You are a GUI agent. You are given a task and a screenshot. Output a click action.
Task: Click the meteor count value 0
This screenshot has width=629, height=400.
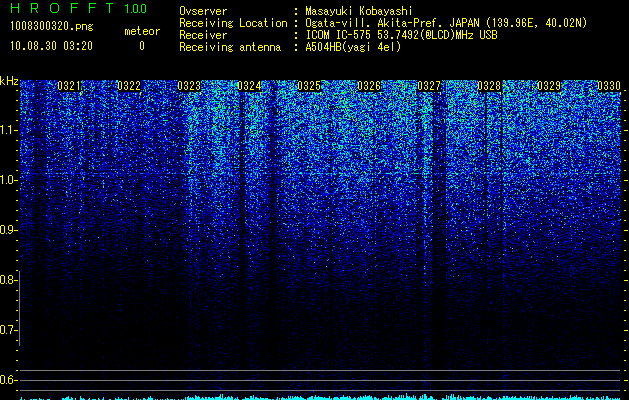(142, 46)
